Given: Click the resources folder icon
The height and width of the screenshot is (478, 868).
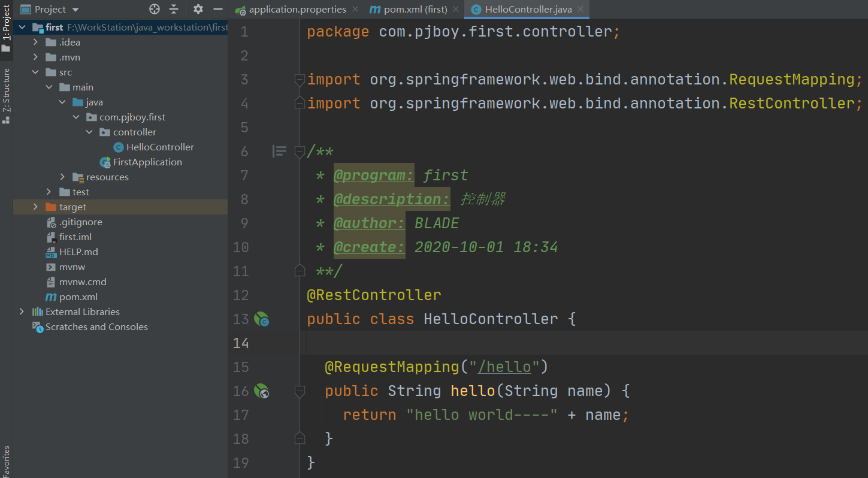Looking at the screenshot, I should coord(78,177).
